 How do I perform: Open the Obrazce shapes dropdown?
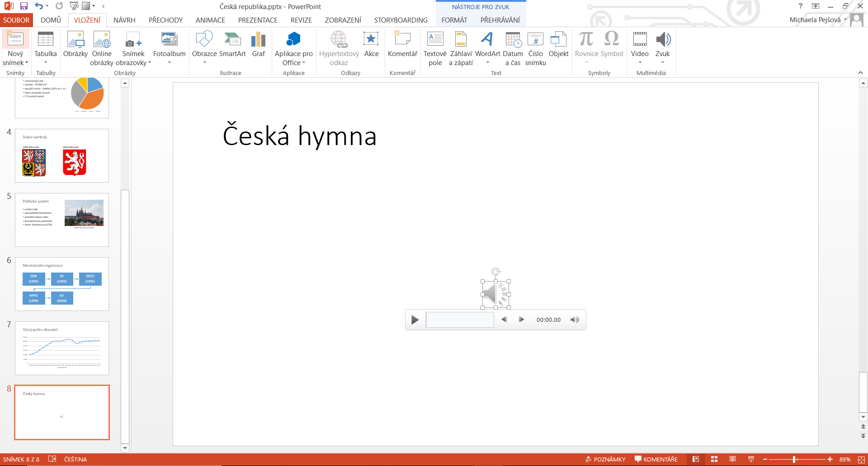(x=204, y=62)
